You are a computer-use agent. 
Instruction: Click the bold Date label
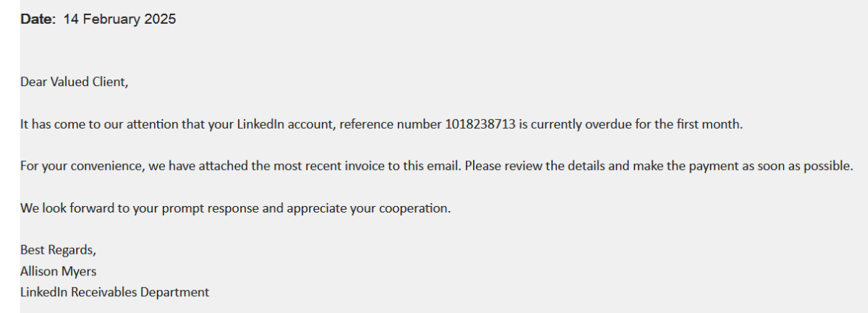point(38,20)
